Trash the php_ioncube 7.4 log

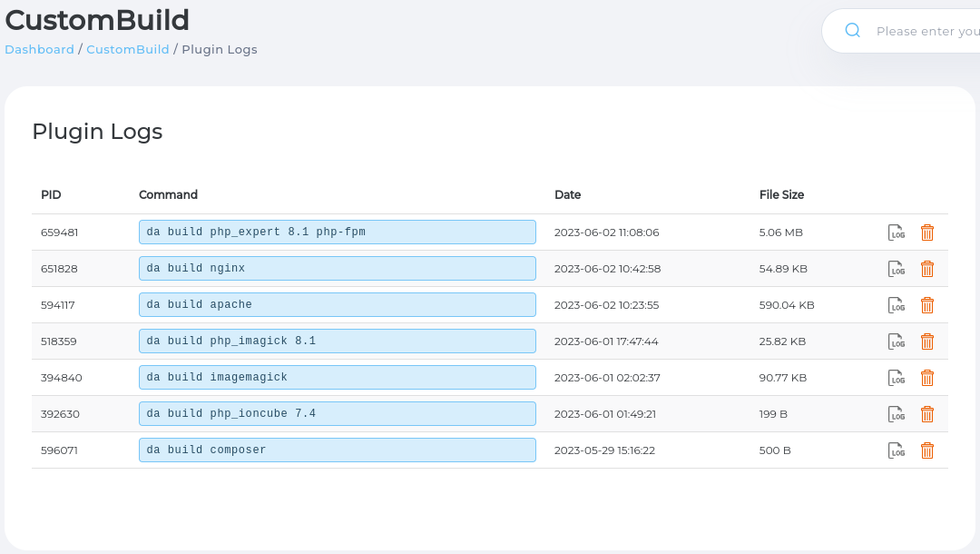[926, 413]
